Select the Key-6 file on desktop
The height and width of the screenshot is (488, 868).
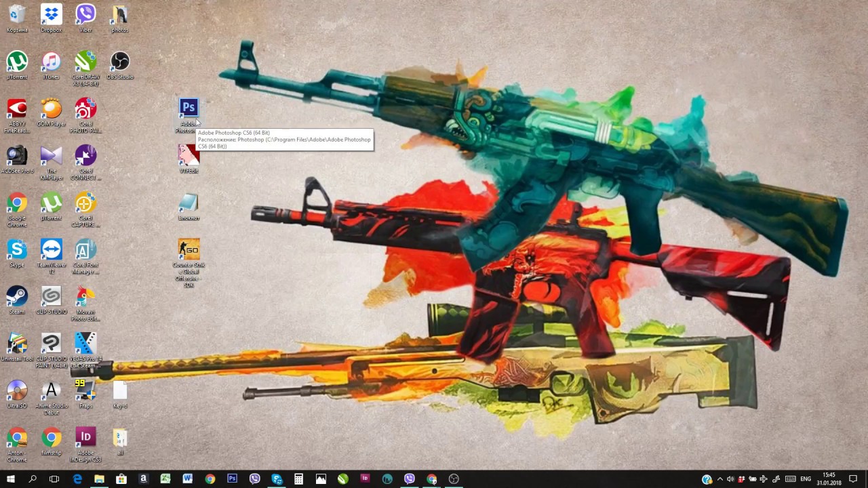pos(120,394)
